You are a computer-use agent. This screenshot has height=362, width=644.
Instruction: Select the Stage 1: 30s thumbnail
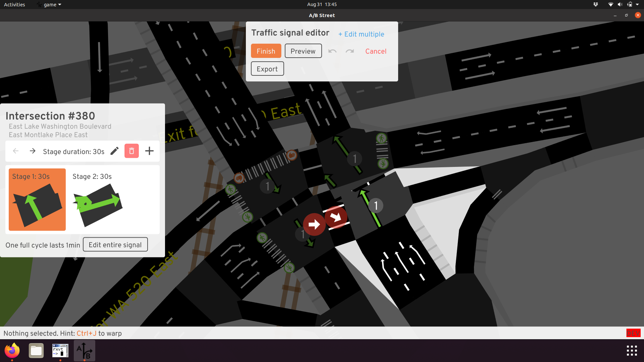pyautogui.click(x=37, y=199)
